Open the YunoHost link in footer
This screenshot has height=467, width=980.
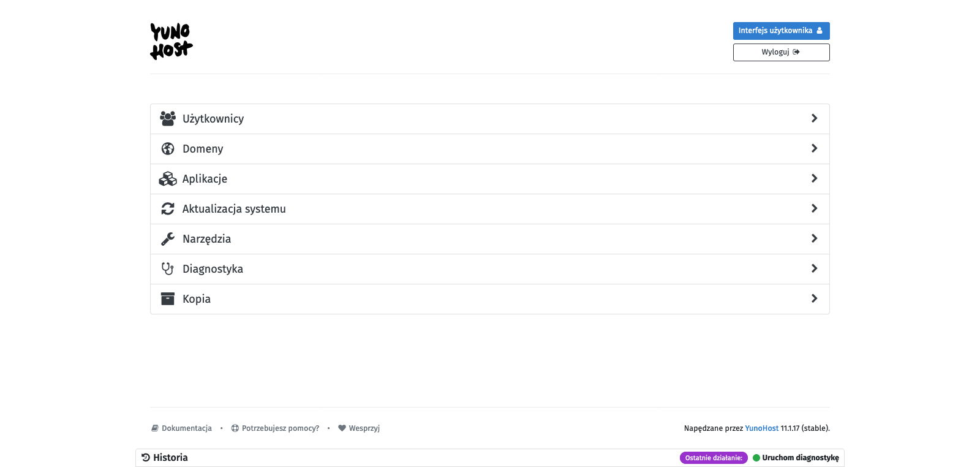tap(761, 428)
